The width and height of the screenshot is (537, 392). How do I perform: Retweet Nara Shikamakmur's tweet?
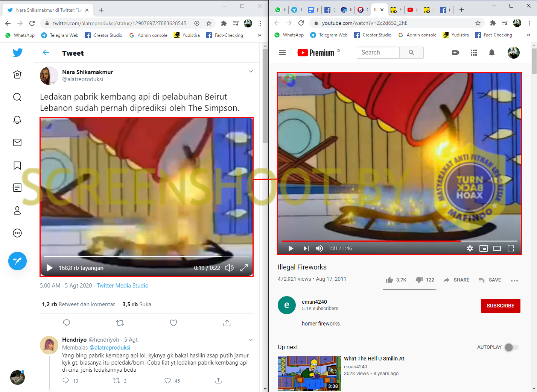[120, 323]
